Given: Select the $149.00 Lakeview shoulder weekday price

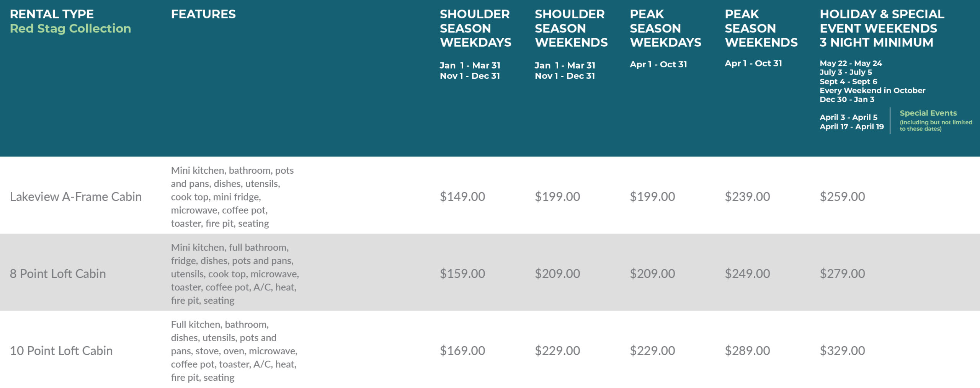Looking at the screenshot, I should coord(462,197).
